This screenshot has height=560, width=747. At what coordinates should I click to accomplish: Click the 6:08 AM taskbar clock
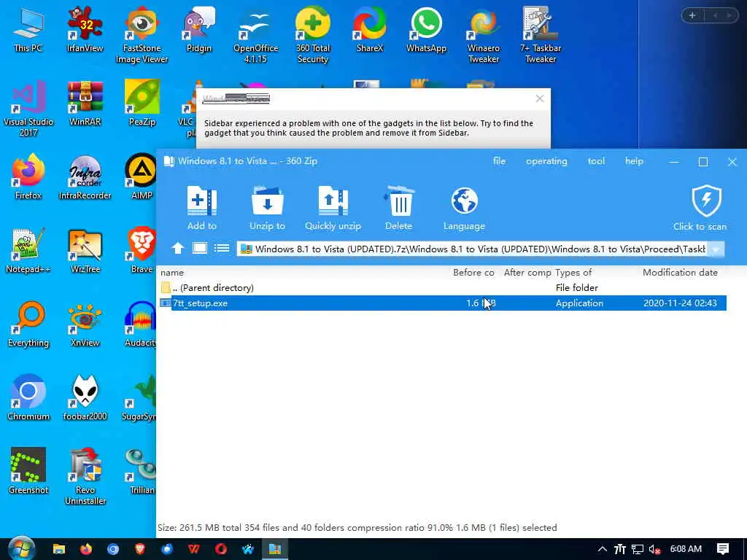[x=686, y=549]
